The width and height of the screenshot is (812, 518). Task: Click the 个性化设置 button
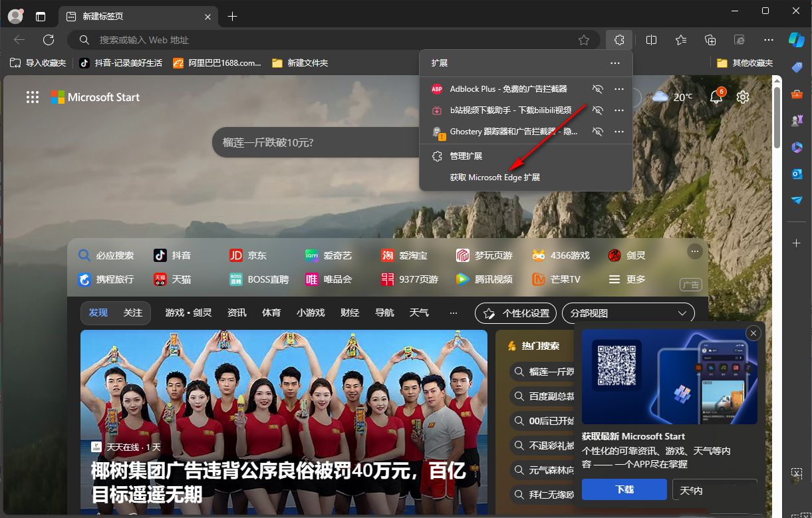click(515, 313)
